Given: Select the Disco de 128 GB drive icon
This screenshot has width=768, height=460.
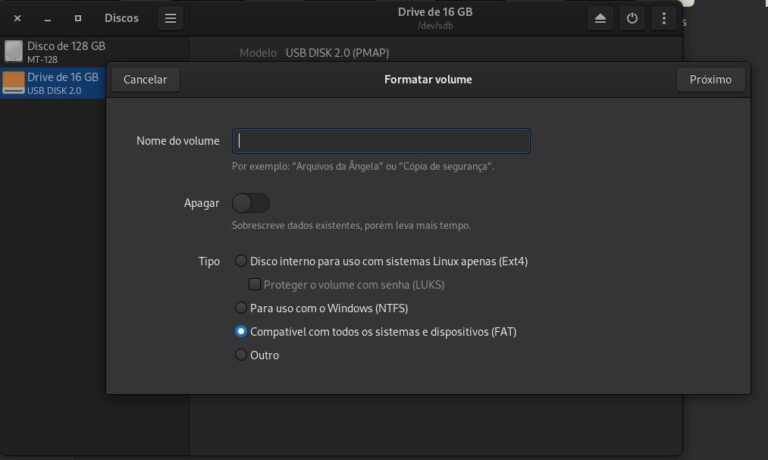Looking at the screenshot, I should click(13, 52).
